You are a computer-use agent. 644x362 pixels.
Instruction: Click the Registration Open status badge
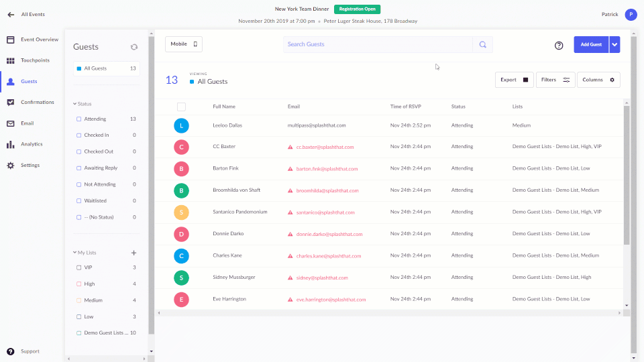coord(357,9)
